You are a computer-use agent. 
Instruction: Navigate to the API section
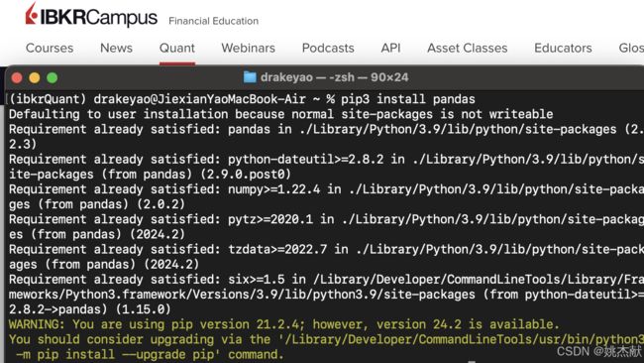pos(390,48)
